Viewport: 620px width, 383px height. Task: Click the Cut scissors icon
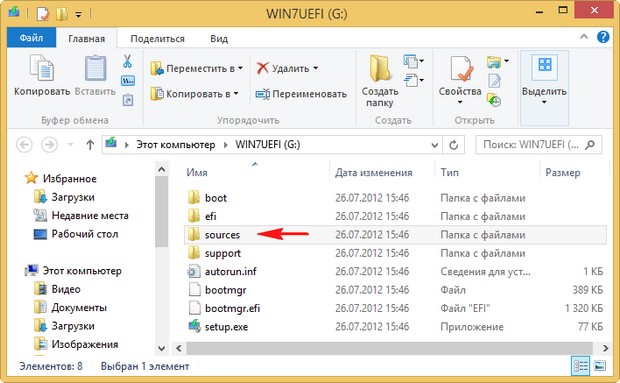(127, 62)
